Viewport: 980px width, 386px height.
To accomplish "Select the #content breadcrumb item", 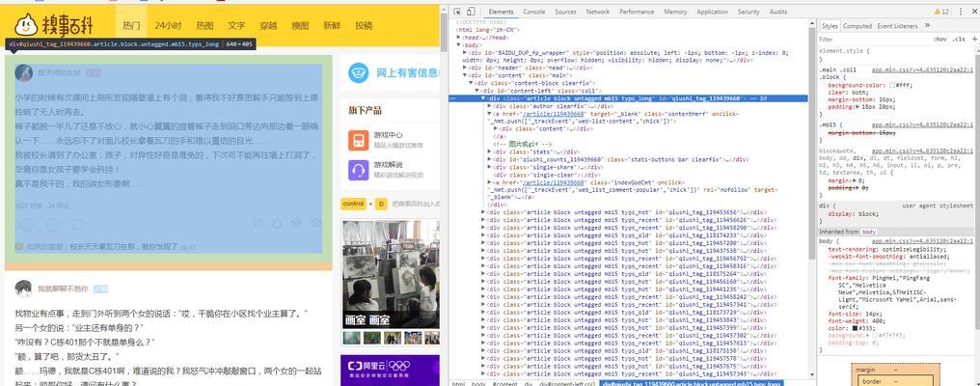I will click(x=505, y=383).
